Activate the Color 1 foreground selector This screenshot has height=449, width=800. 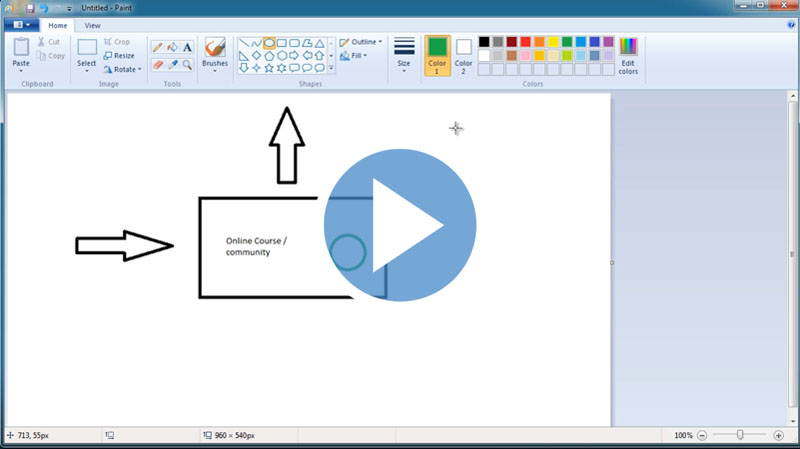pos(437,54)
